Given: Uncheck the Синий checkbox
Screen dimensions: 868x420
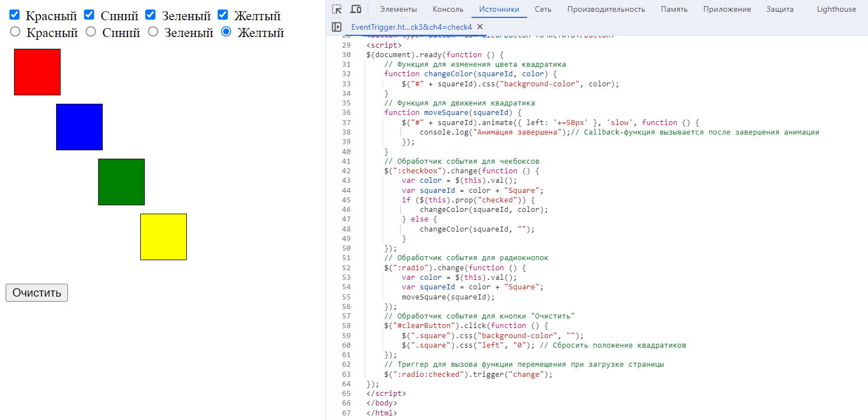Looking at the screenshot, I should 89,15.
